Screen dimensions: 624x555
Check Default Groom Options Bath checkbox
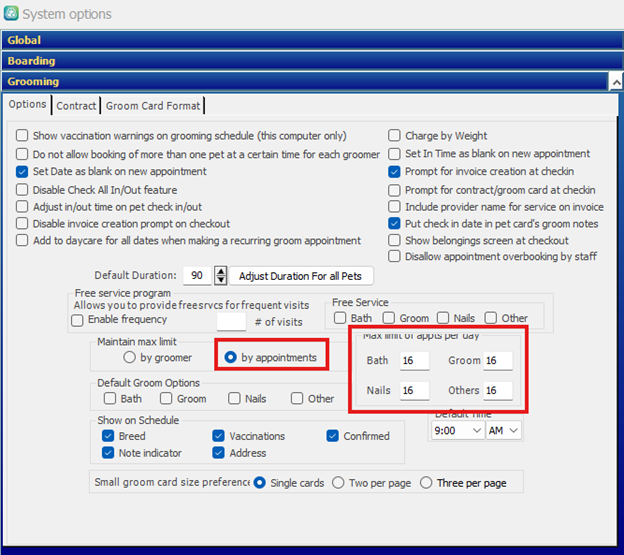(x=110, y=398)
